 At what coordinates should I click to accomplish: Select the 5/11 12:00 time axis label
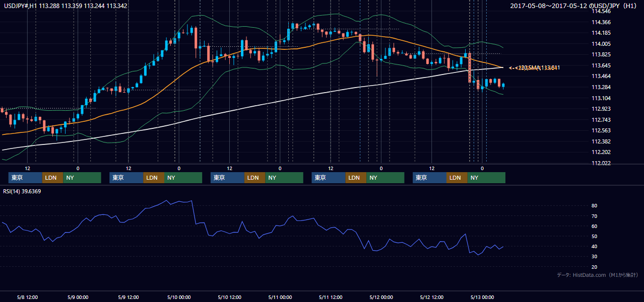(x=331, y=297)
